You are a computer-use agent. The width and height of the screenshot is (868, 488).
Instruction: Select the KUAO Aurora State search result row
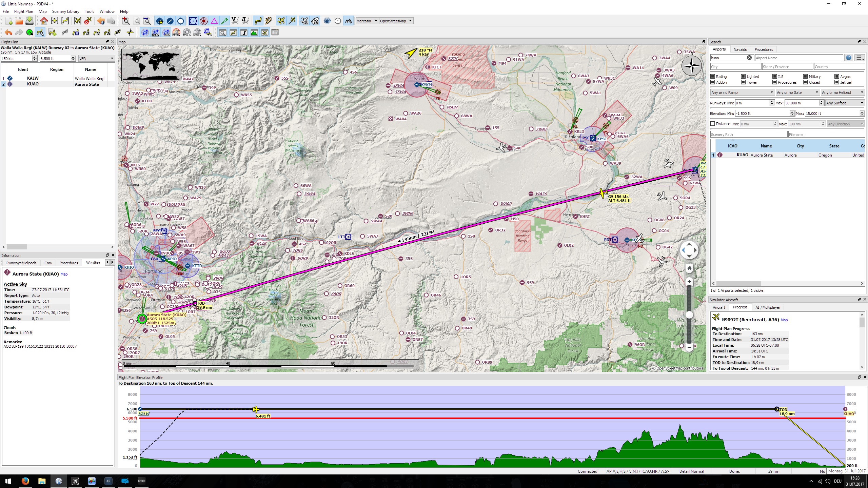coord(787,155)
